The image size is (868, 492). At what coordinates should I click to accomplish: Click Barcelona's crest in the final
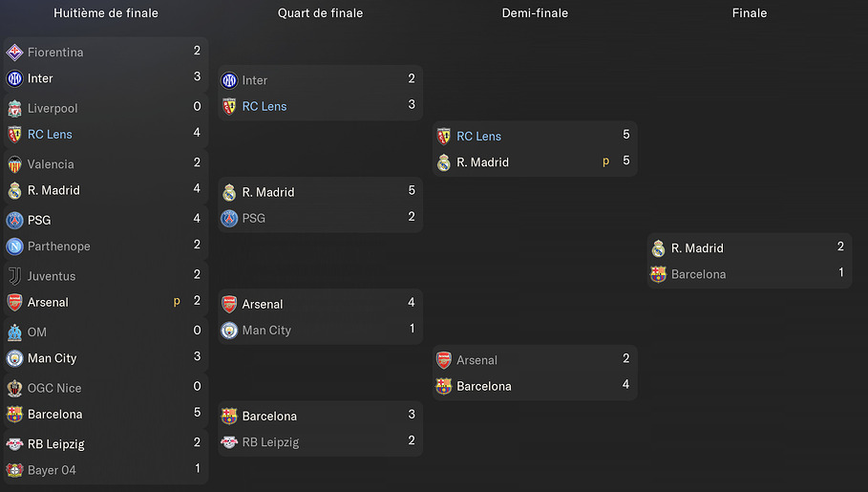(658, 274)
